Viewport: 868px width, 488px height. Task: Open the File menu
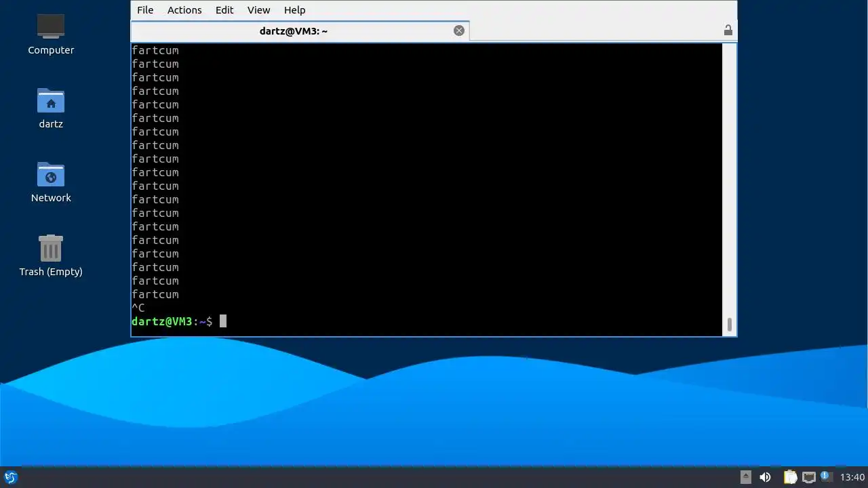pos(145,10)
